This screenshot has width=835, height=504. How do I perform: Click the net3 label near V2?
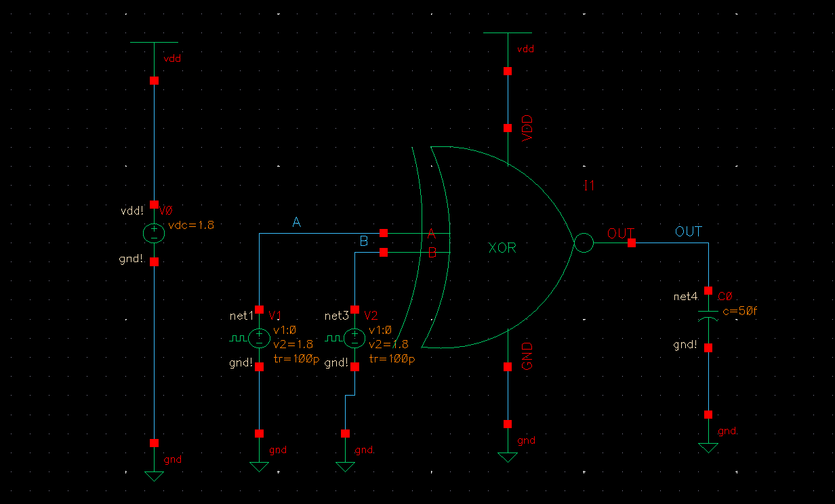(337, 316)
